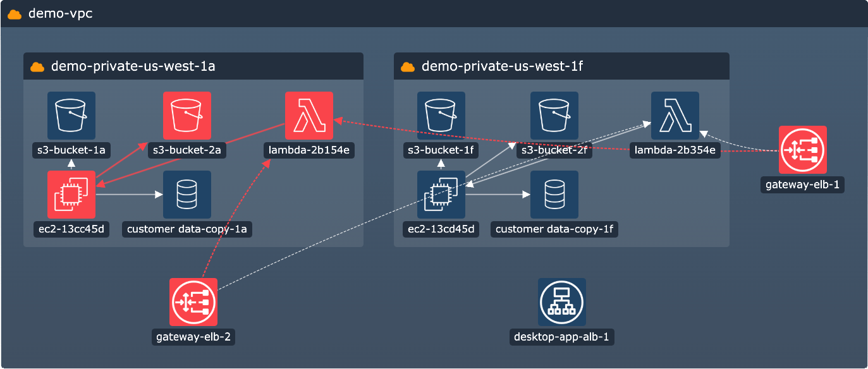The height and width of the screenshot is (369, 868).
Task: Click the gateway-elb-1 load balancer icon
Action: (x=802, y=150)
